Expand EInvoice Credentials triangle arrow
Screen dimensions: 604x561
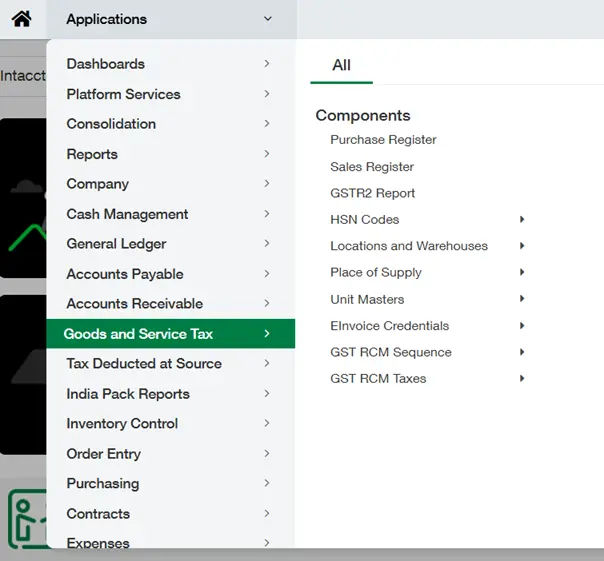pos(522,326)
